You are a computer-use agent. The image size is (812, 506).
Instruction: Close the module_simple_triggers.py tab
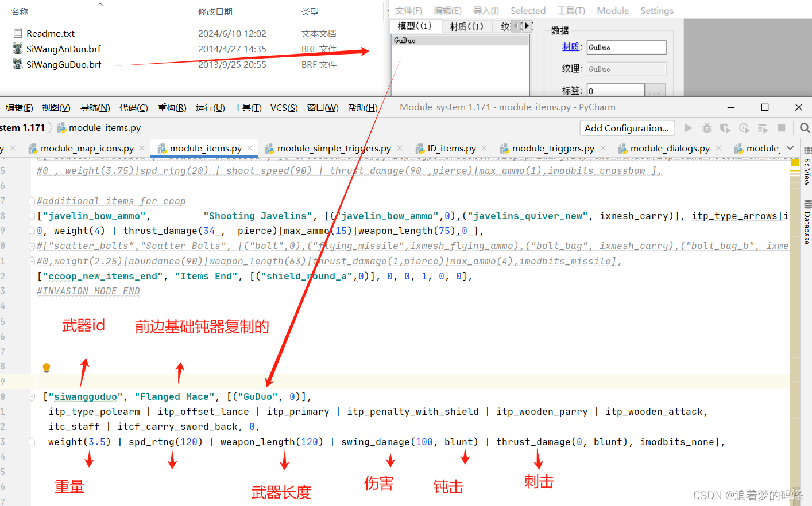point(400,148)
